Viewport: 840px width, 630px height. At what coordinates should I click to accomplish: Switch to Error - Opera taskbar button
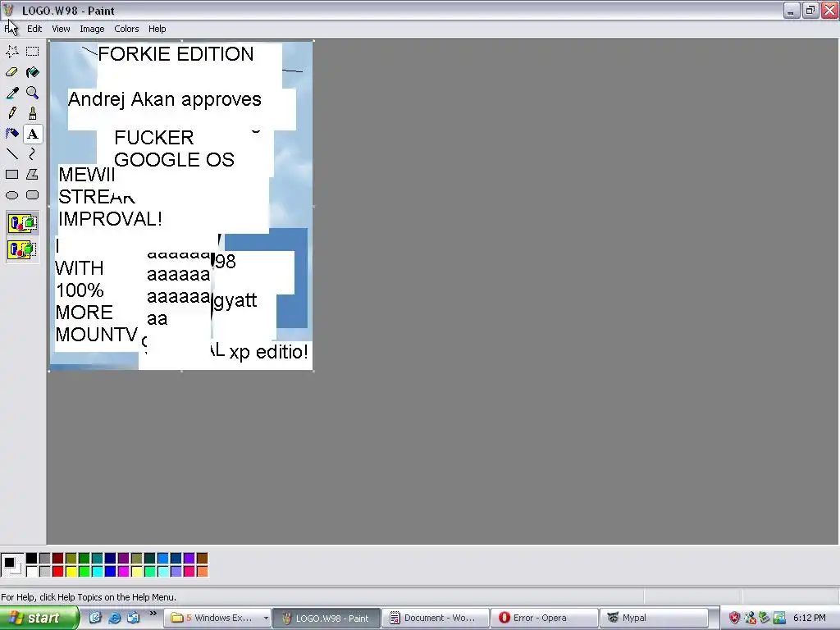[x=544, y=619]
